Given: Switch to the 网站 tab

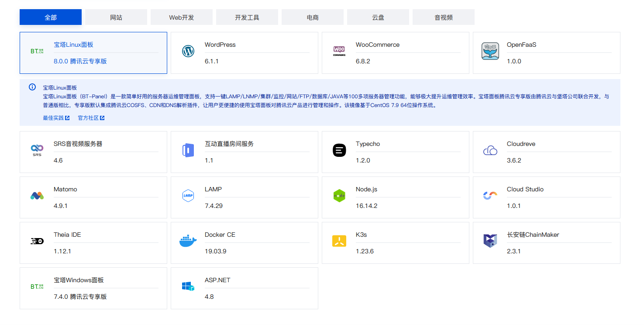Looking at the screenshot, I should (116, 17).
